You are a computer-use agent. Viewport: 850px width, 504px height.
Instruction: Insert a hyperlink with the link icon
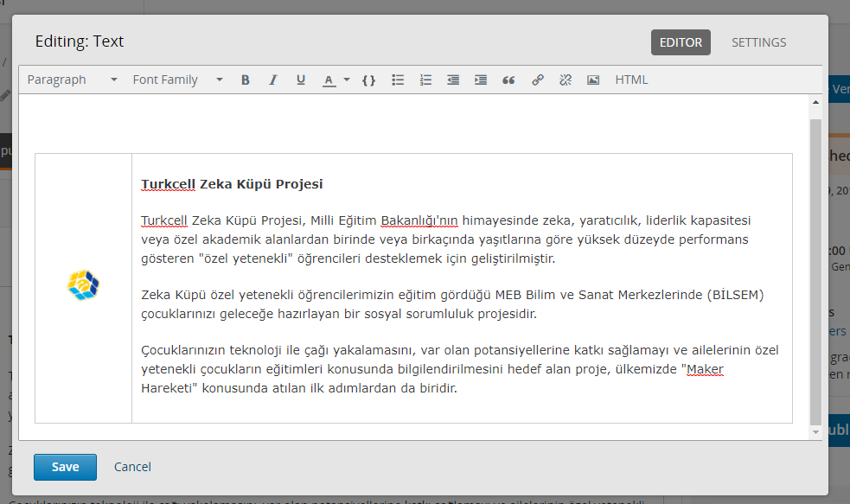point(537,80)
